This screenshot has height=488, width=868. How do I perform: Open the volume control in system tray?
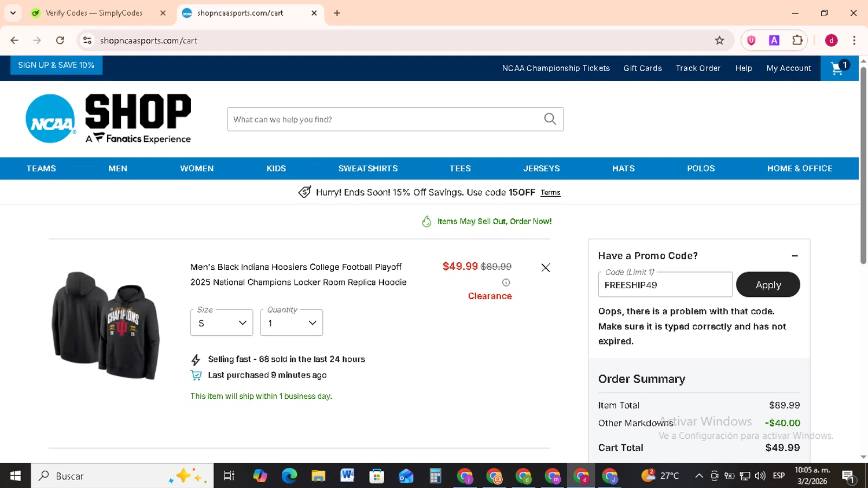(760, 476)
